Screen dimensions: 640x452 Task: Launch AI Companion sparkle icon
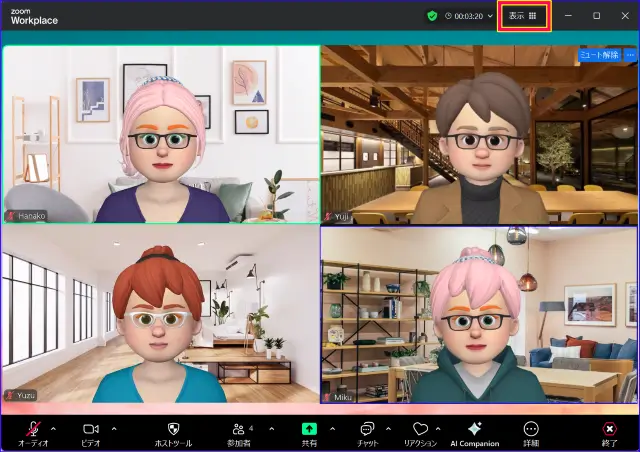(474, 428)
